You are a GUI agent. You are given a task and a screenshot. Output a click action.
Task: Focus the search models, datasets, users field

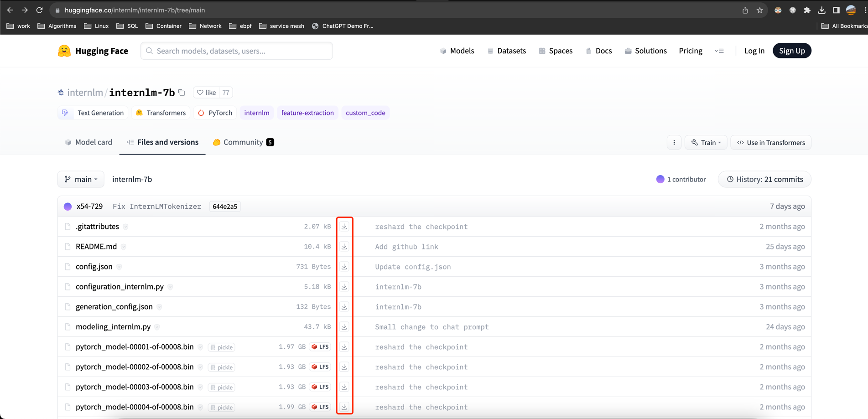pos(237,51)
